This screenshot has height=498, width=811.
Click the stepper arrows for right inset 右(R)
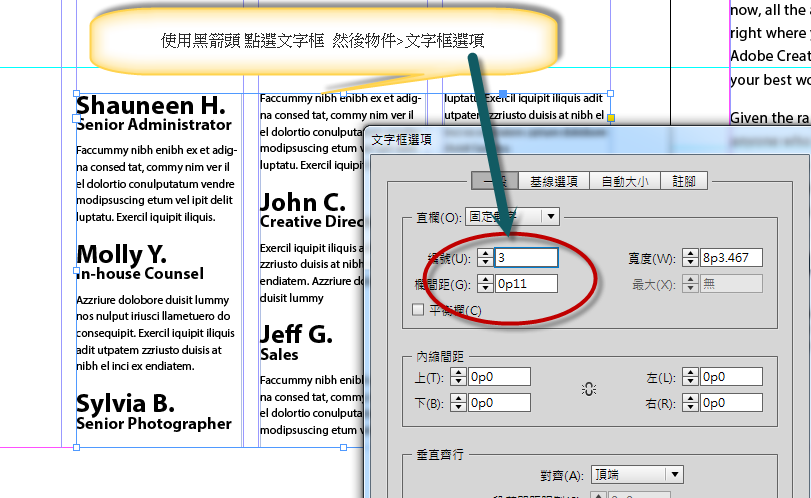click(688, 403)
